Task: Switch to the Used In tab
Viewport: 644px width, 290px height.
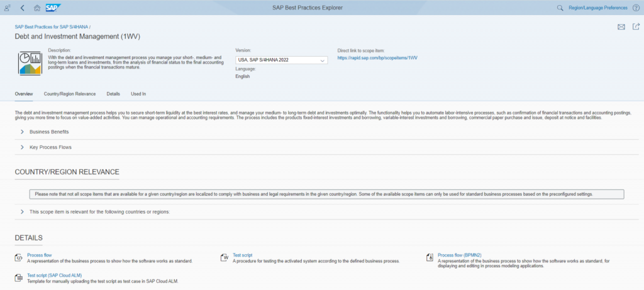Action: 138,94
